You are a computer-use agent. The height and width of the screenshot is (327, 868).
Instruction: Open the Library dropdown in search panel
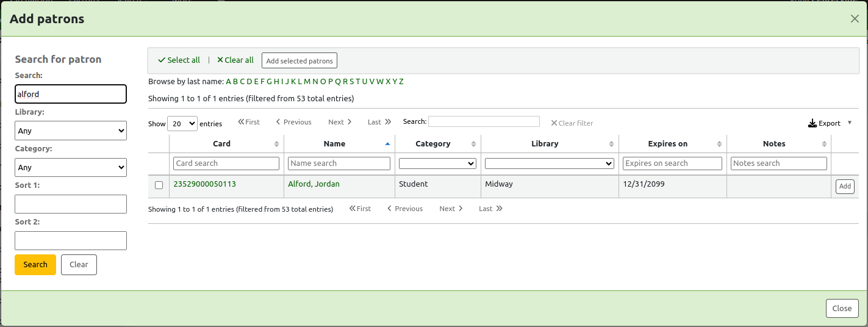coord(71,131)
